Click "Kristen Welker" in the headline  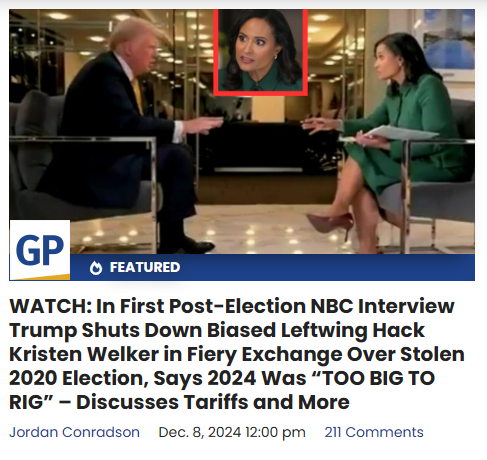click(x=84, y=354)
